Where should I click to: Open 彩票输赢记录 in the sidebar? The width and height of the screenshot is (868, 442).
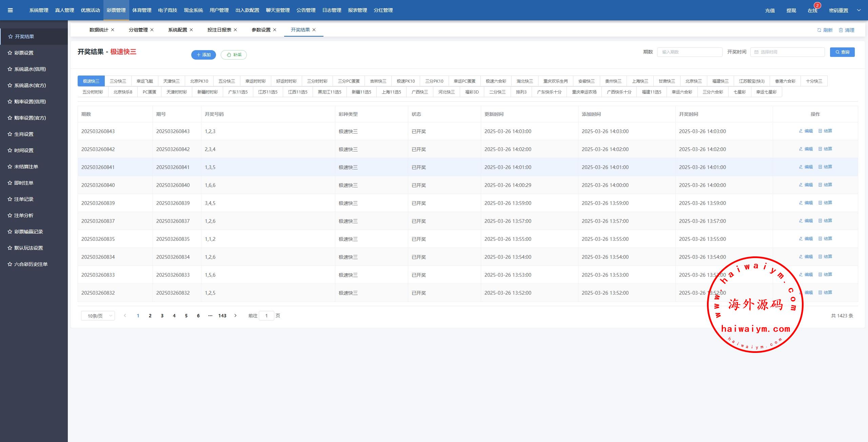tap(28, 232)
